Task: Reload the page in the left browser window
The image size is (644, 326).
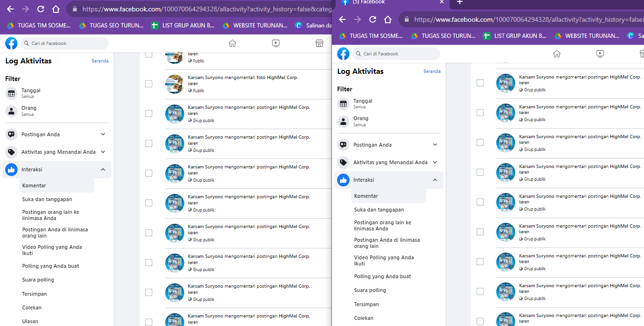Action: tap(41, 9)
